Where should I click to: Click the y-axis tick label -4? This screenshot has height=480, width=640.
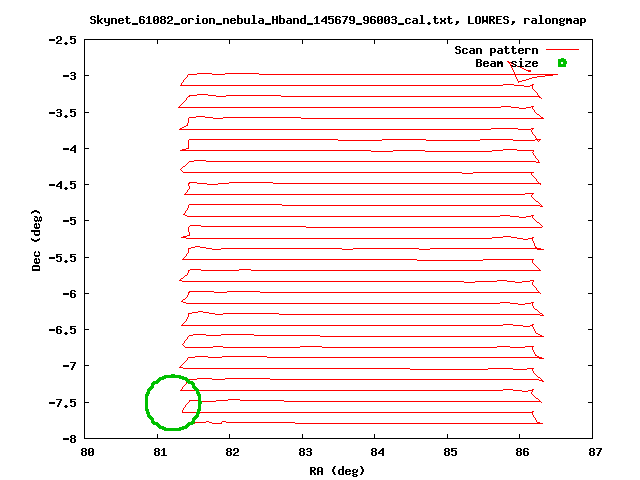(69, 149)
